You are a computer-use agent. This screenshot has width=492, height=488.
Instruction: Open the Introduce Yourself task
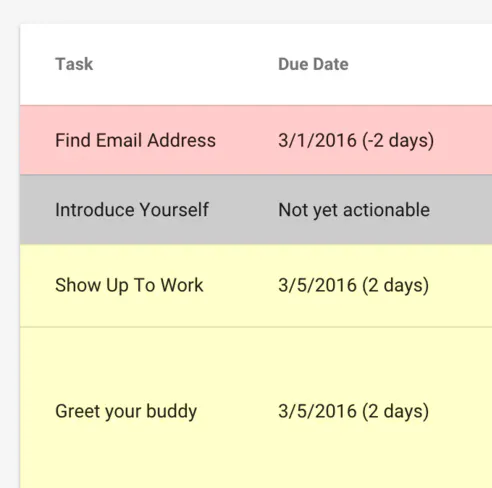coord(132,210)
